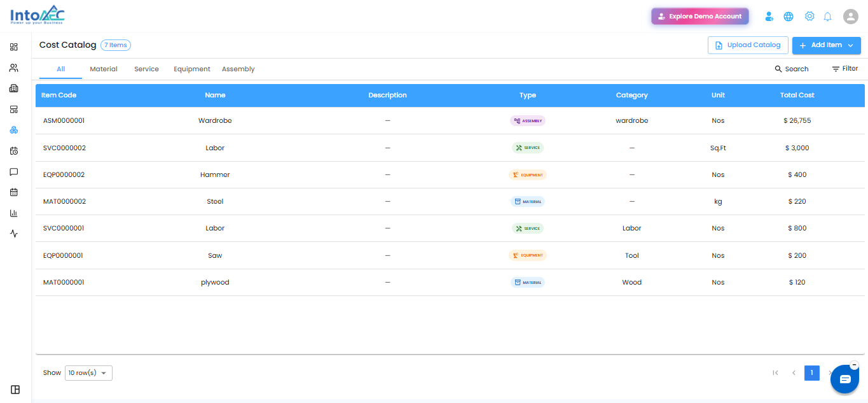
Task: Click the kg unit cell
Action: pos(718,202)
